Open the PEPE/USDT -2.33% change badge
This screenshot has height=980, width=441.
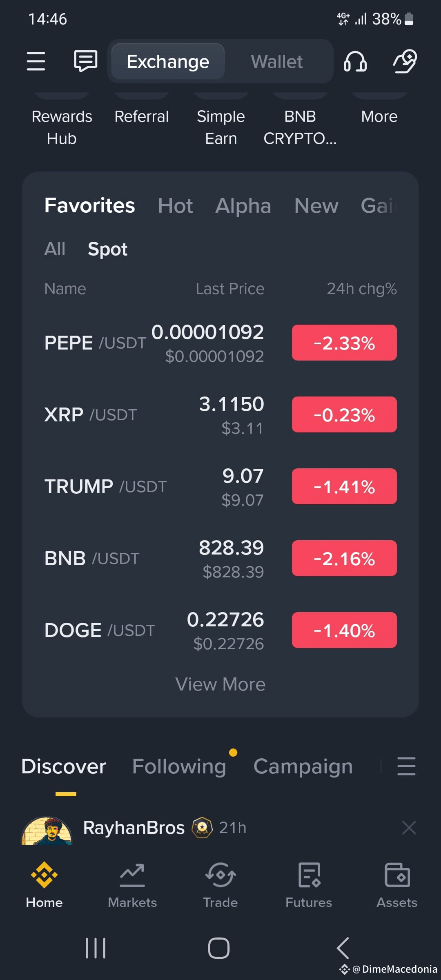point(344,343)
